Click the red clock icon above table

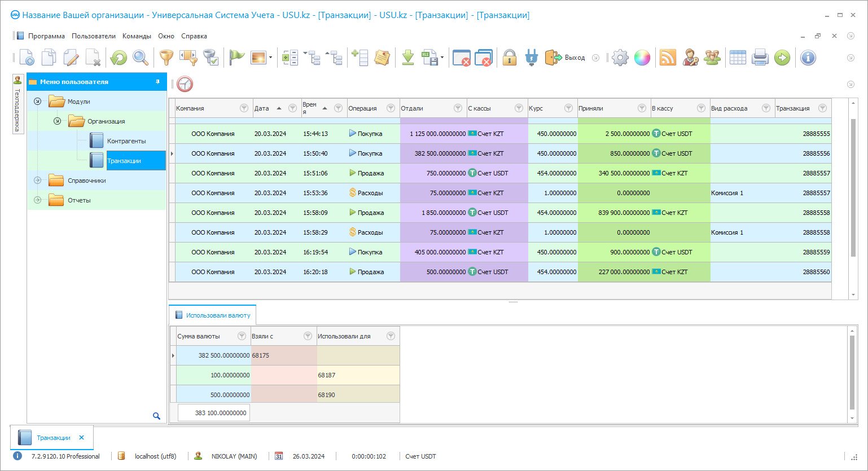click(x=185, y=84)
